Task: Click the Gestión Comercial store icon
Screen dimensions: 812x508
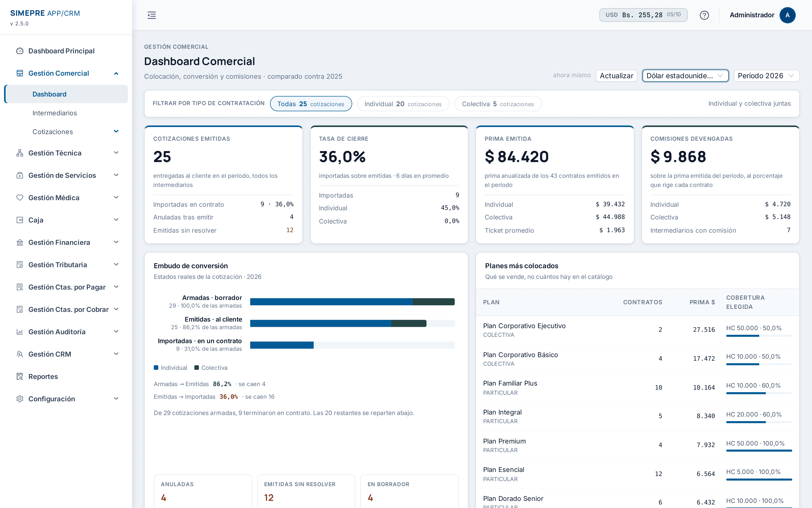Action: point(20,73)
